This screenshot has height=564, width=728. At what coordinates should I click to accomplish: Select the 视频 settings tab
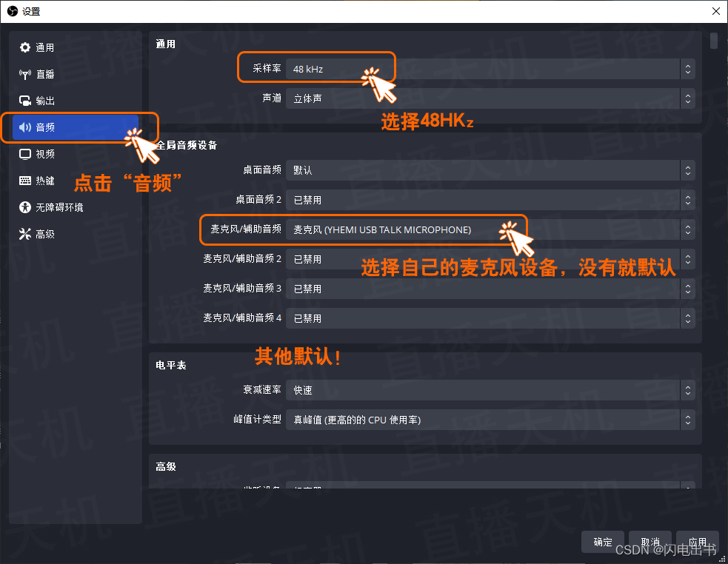coord(76,154)
